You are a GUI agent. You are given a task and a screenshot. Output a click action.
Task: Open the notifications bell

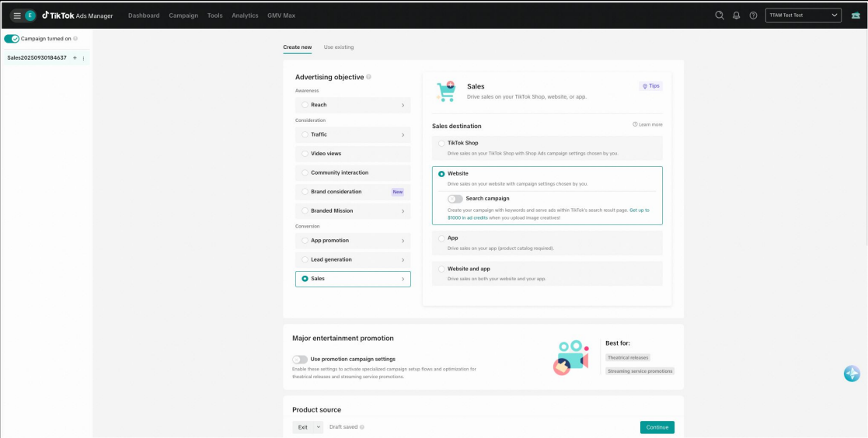pyautogui.click(x=736, y=16)
